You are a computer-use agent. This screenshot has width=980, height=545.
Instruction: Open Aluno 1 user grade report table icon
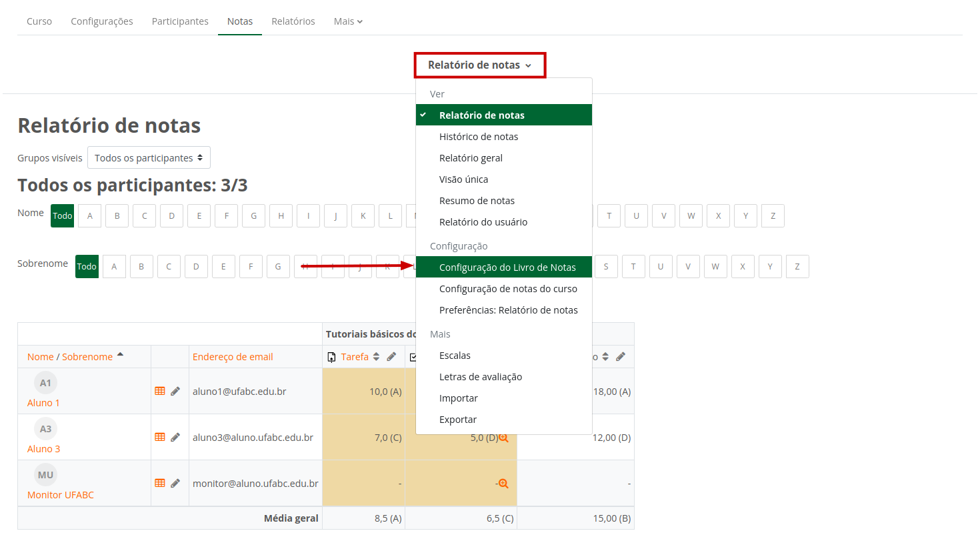160,391
